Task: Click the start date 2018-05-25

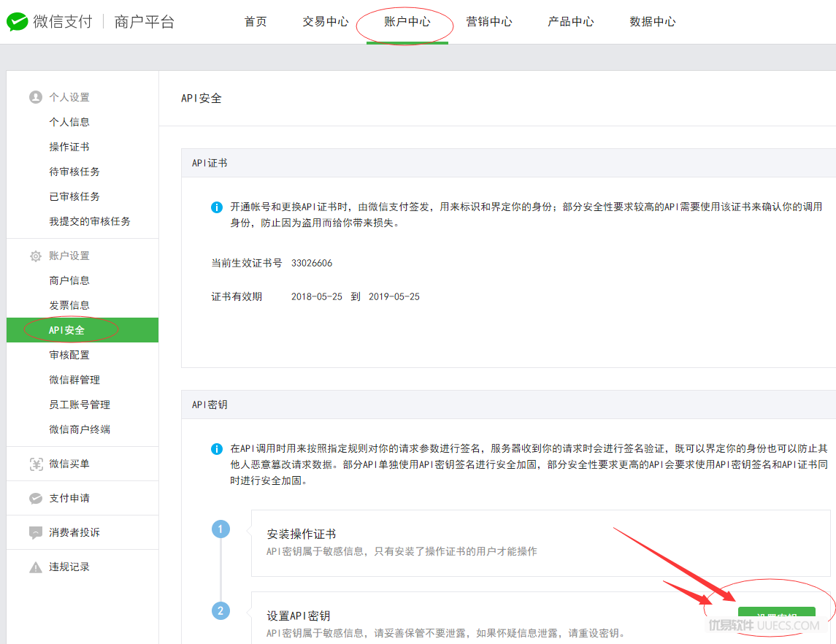Action: pos(317,296)
